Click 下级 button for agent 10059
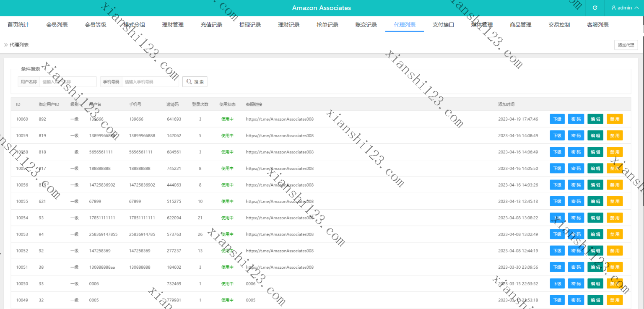This screenshot has width=644, height=309. point(557,135)
